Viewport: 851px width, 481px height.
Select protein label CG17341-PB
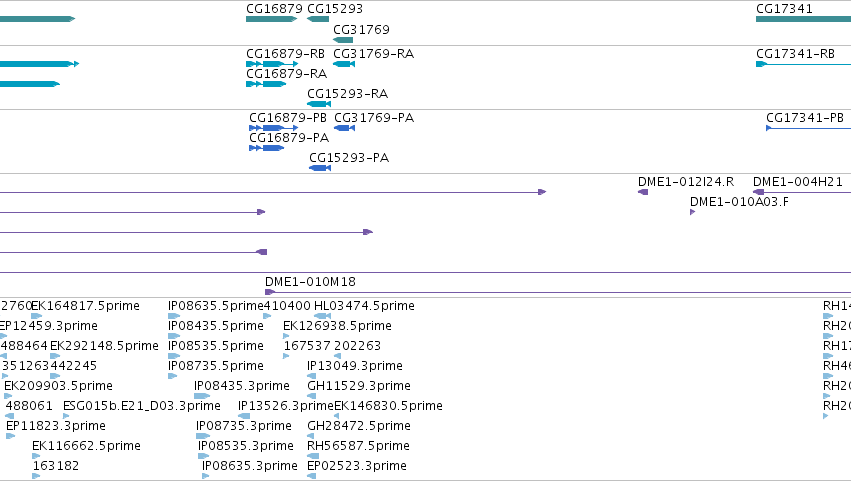click(x=805, y=118)
